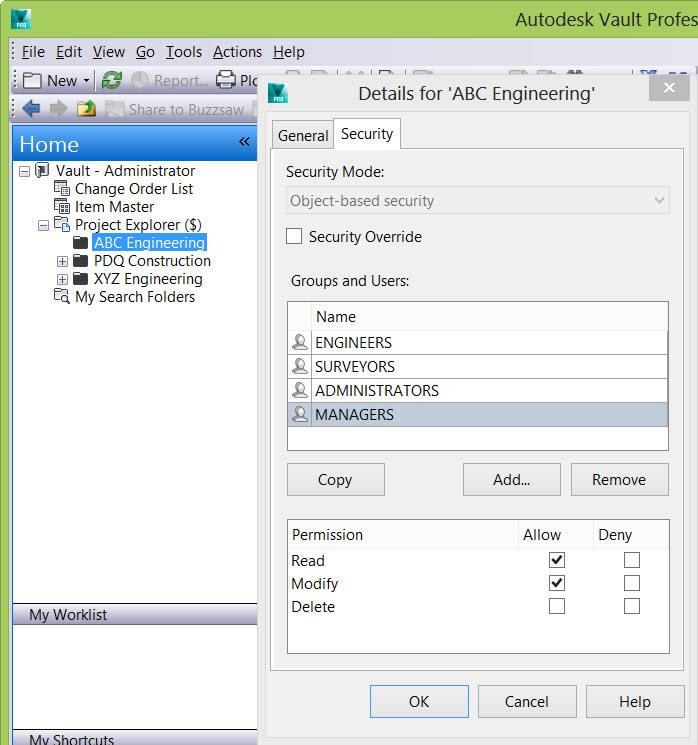Image resolution: width=698 pixels, height=745 pixels.
Task: Open the Actions menu
Action: 237,52
